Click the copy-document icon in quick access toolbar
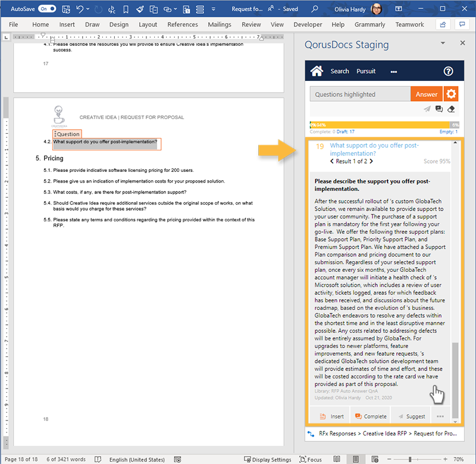The width and height of the screenshot is (476, 464). point(154,10)
